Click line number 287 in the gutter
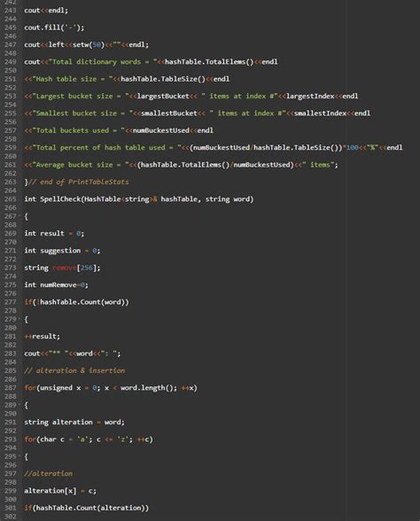420x521 pixels. (x=11, y=388)
